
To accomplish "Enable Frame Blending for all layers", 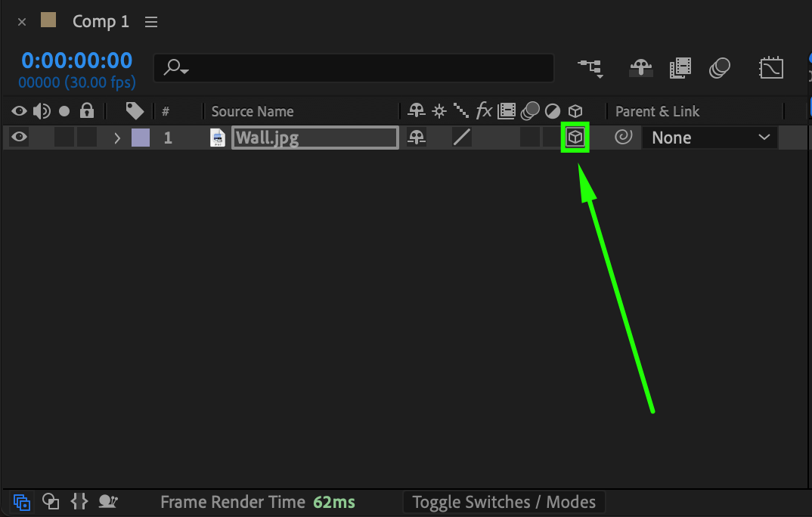I will point(680,68).
